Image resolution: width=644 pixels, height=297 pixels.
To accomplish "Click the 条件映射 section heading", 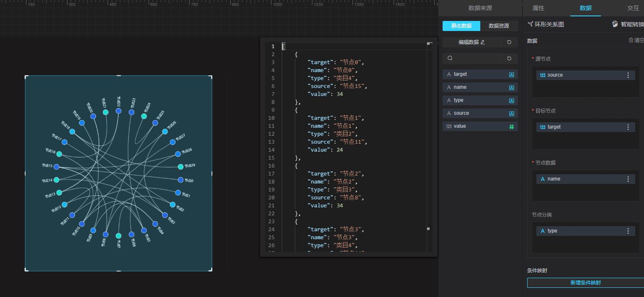I will click(x=537, y=271).
